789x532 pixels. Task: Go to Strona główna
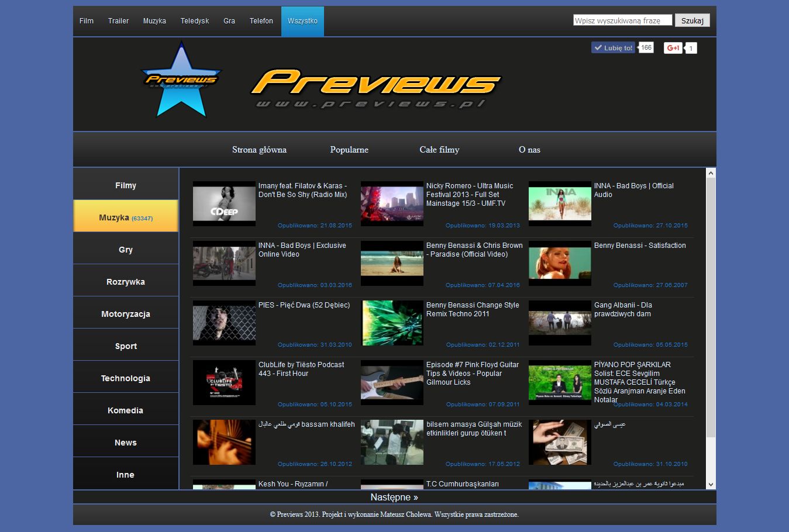259,150
